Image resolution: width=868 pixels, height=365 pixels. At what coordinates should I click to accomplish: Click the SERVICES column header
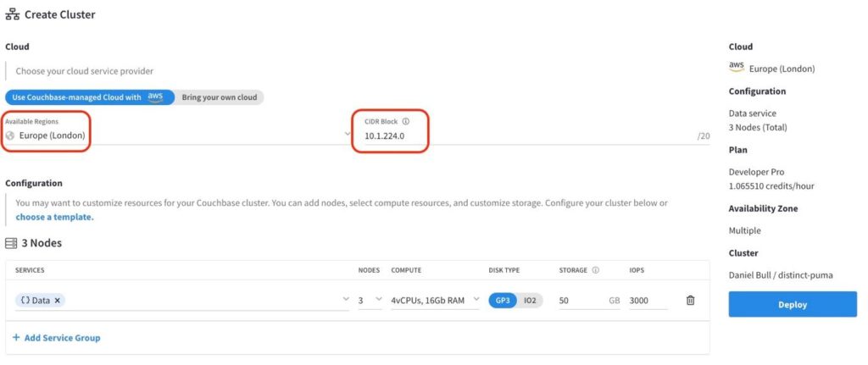coord(30,270)
